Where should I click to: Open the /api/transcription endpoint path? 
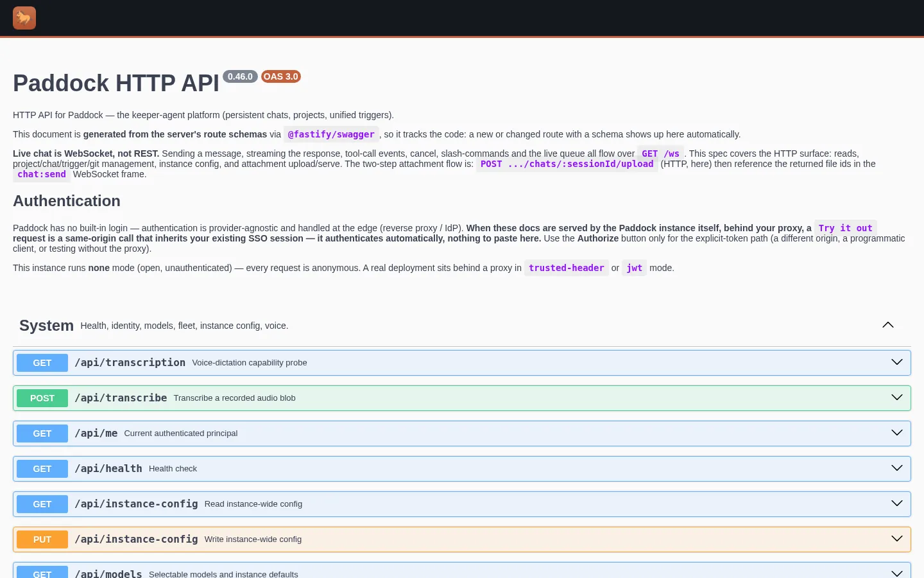(x=130, y=363)
